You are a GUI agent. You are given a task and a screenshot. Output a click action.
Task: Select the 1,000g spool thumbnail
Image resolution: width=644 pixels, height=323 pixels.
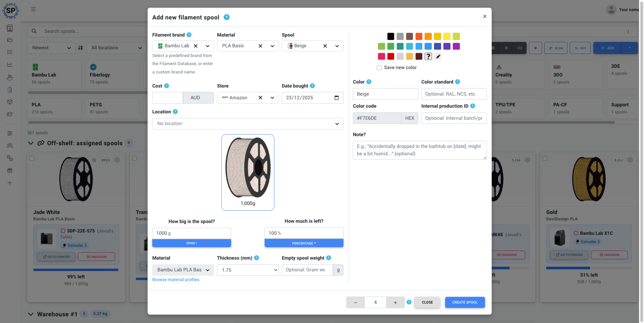[x=248, y=172]
